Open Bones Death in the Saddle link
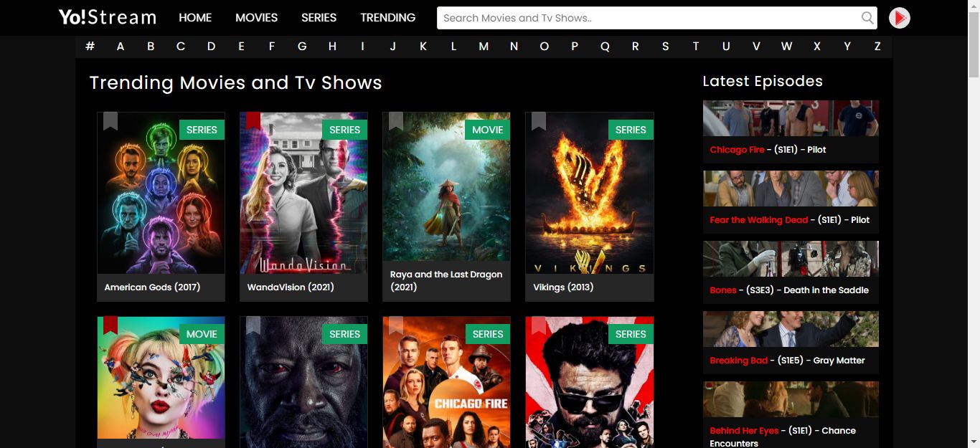980x448 pixels. click(789, 290)
